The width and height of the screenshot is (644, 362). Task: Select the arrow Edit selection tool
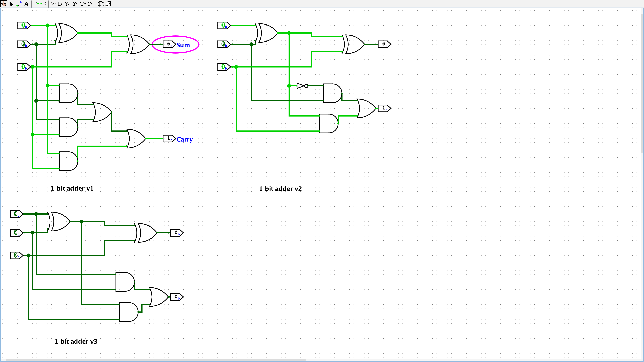click(x=11, y=4)
